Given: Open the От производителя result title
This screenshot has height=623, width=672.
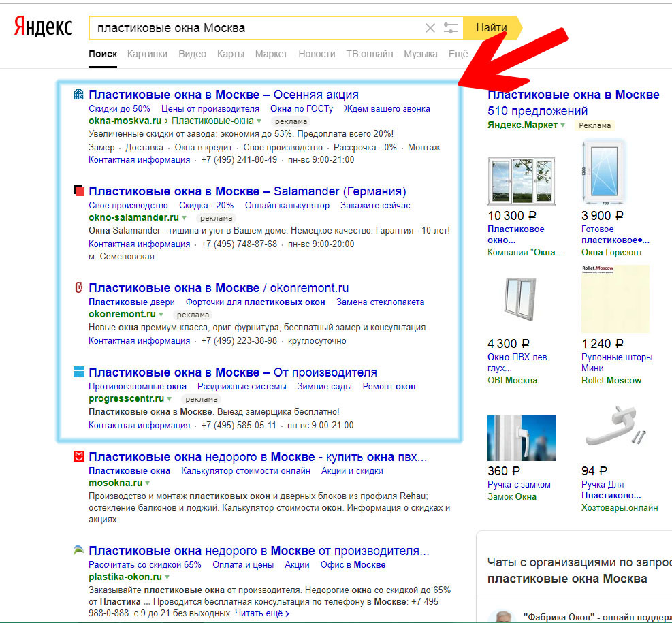Looking at the screenshot, I should click(233, 372).
